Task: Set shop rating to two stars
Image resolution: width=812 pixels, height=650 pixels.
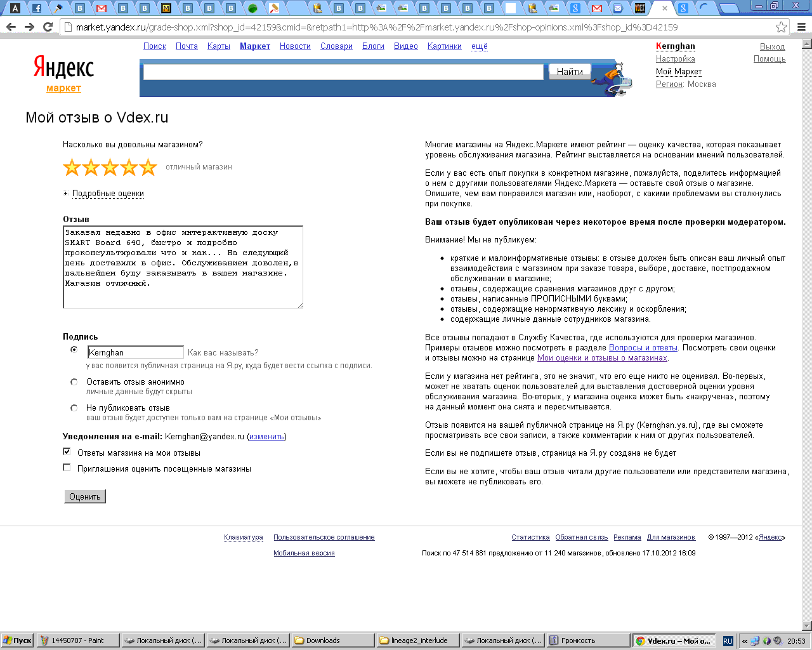Action: point(91,167)
